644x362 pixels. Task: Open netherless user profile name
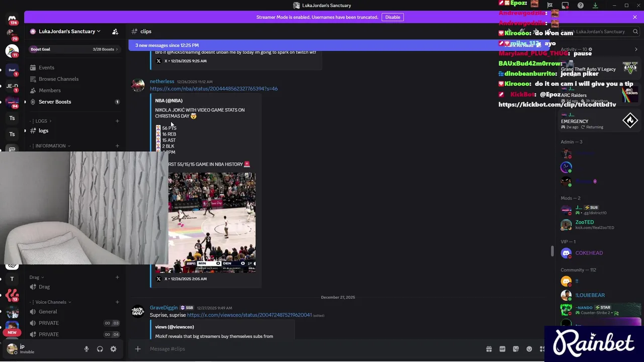coord(162,81)
